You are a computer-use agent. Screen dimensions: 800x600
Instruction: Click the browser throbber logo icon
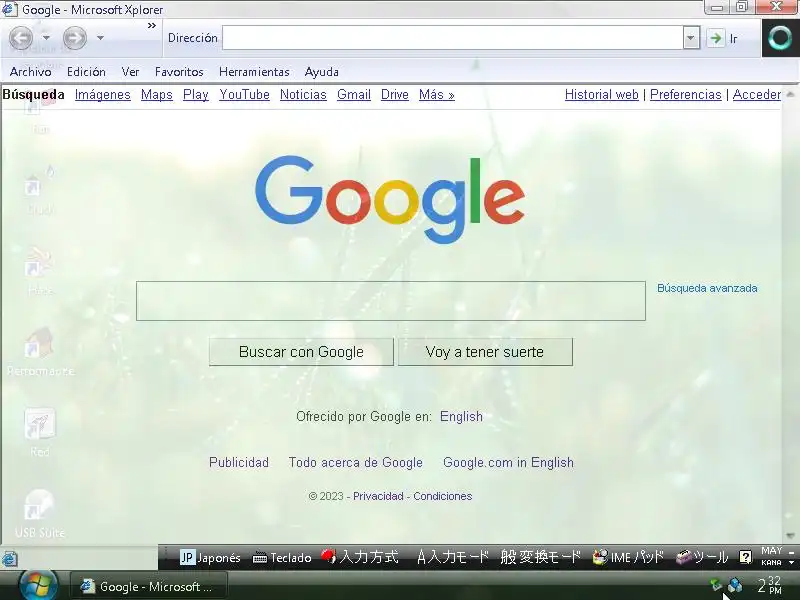pos(780,38)
